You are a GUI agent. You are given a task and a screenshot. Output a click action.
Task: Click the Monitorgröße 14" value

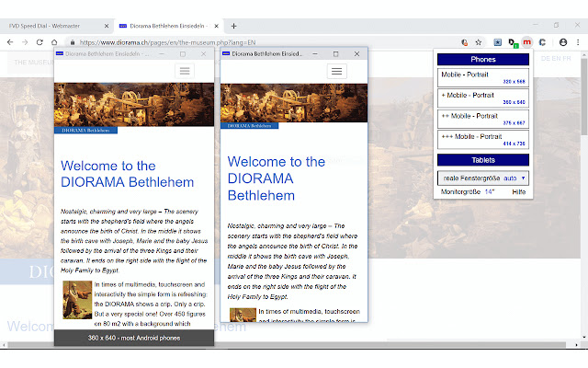pos(490,192)
